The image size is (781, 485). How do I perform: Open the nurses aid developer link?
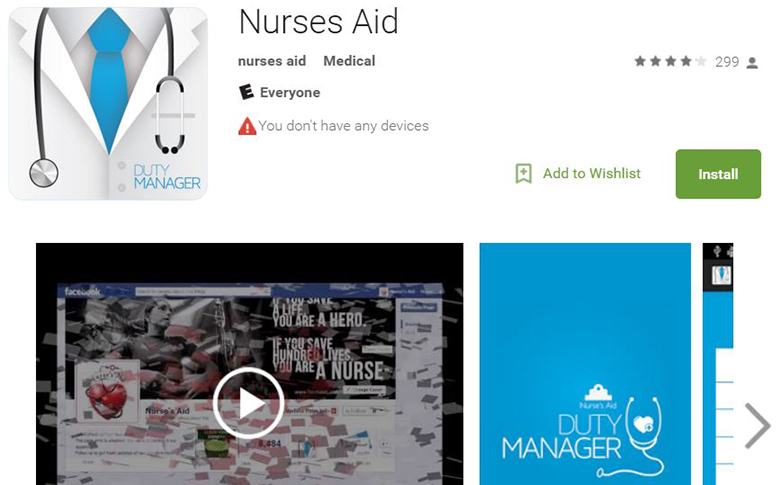tap(272, 61)
